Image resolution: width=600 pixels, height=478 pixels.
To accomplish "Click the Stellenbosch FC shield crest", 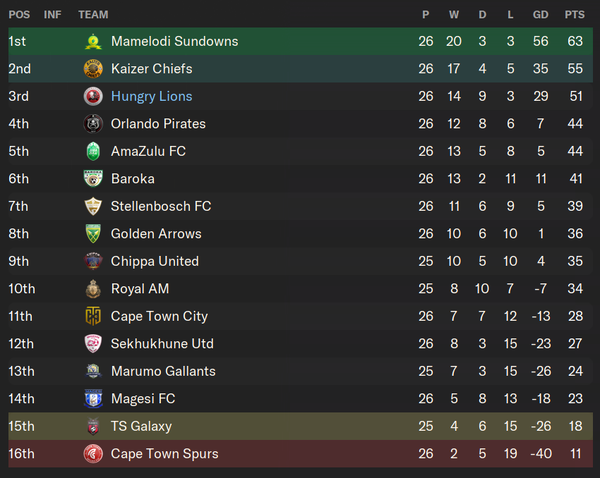I will click(93, 206).
